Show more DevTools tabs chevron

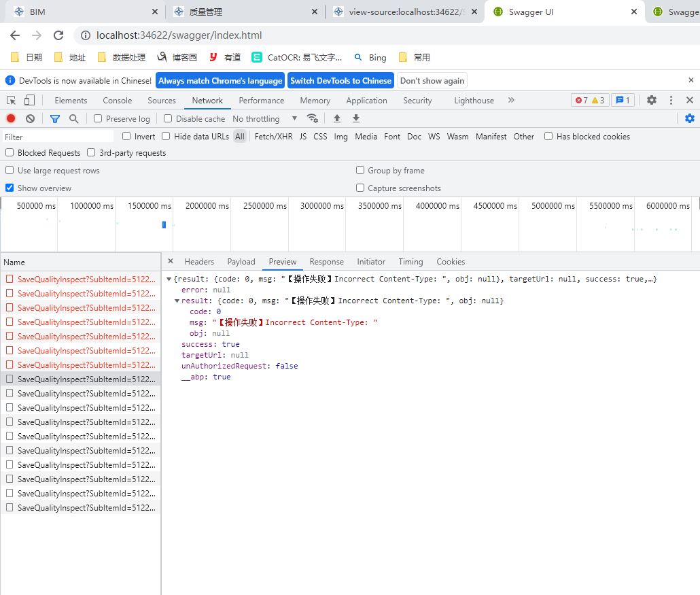(511, 100)
